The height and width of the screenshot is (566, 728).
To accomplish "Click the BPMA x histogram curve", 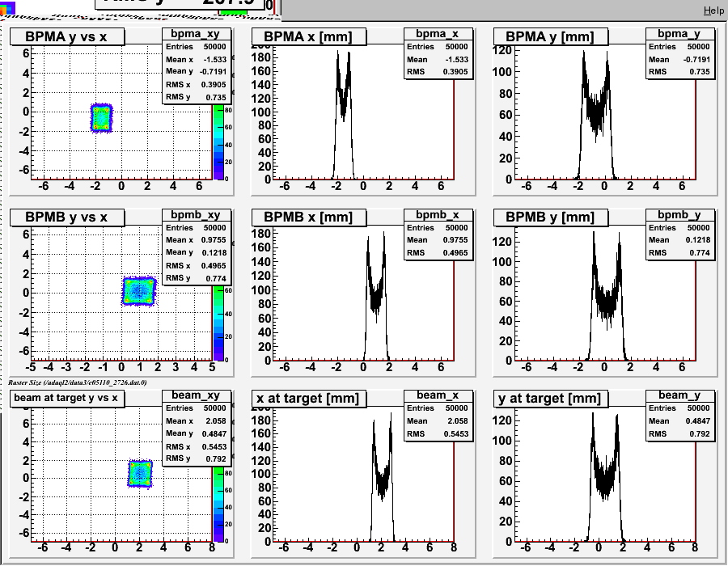I will (344, 115).
